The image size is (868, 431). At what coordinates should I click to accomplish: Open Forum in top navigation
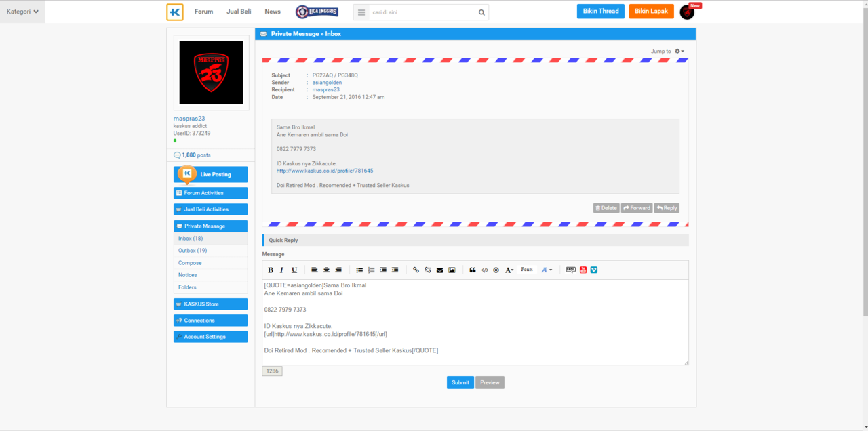coord(203,12)
